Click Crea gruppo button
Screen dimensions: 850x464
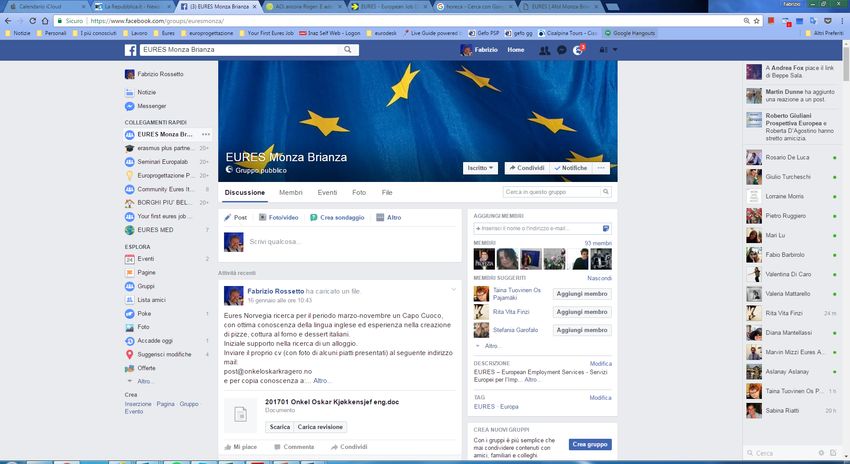(590, 444)
